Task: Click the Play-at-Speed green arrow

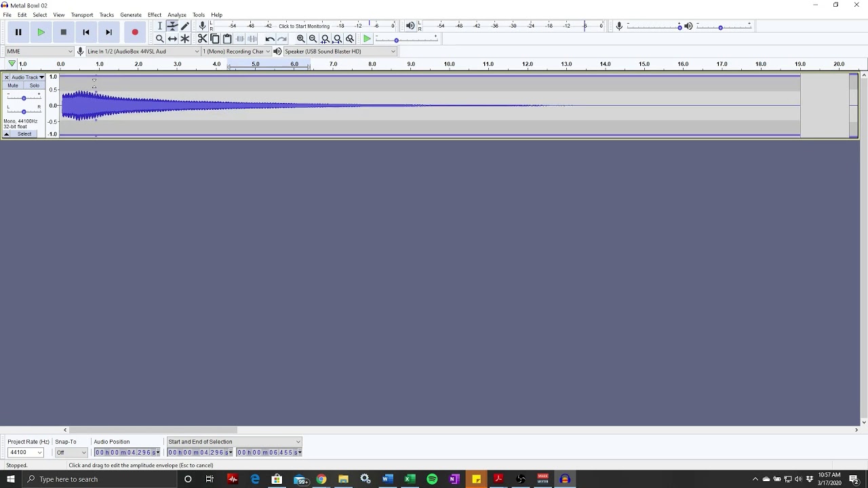Action: click(367, 39)
